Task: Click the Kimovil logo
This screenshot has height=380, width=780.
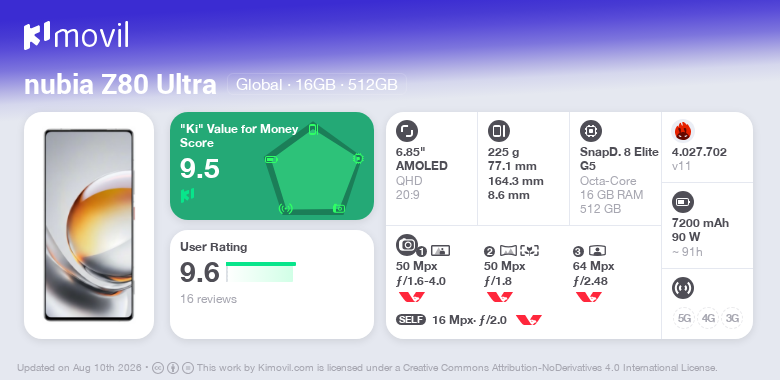Action: (x=76, y=36)
